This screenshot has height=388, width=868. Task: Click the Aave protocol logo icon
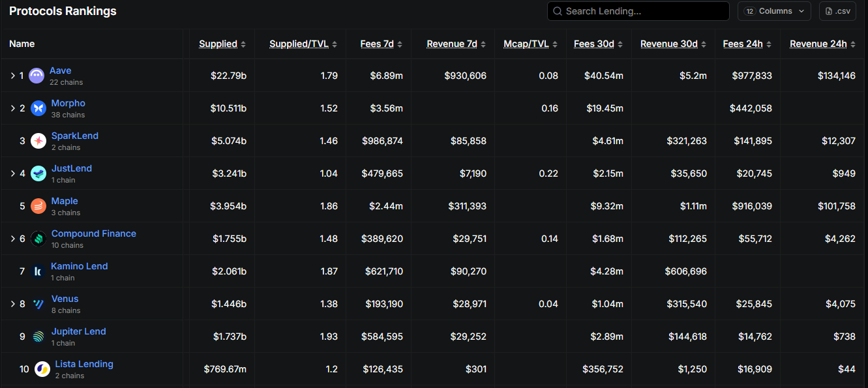click(x=37, y=76)
